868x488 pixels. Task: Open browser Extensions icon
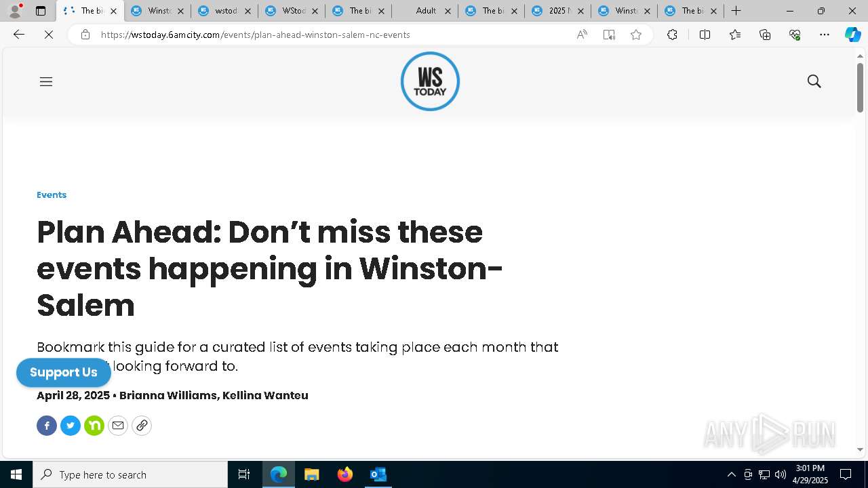(672, 35)
